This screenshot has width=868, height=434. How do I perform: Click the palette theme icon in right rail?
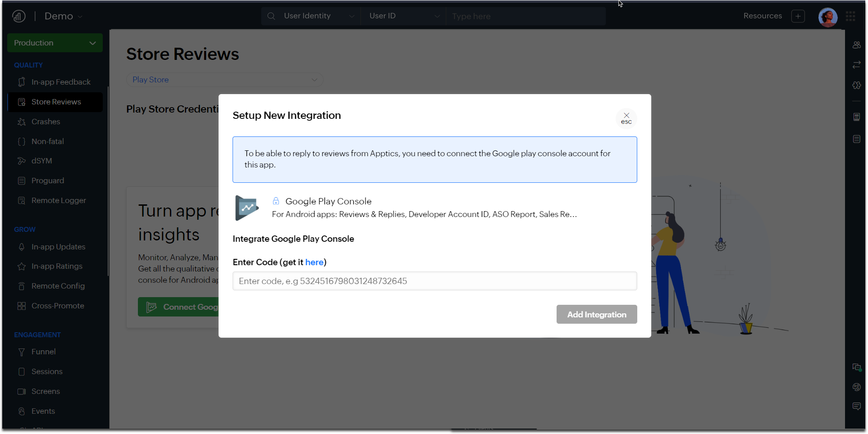(856, 387)
